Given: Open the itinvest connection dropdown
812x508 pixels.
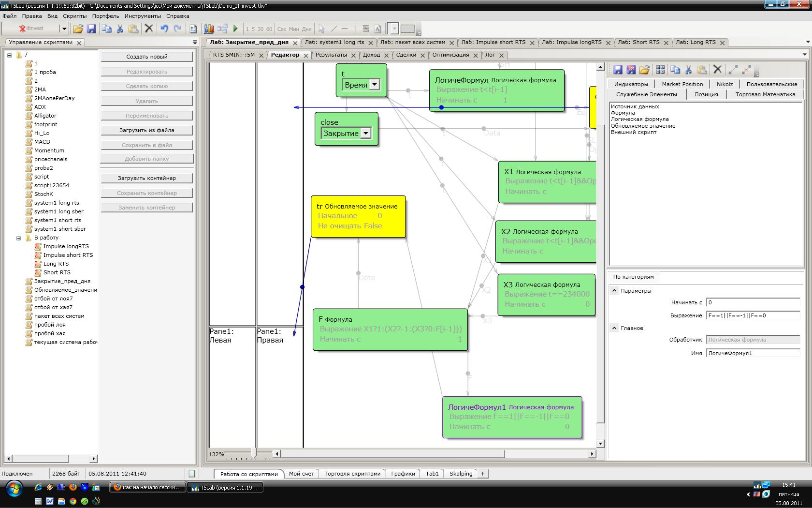Looking at the screenshot, I should point(63,29).
